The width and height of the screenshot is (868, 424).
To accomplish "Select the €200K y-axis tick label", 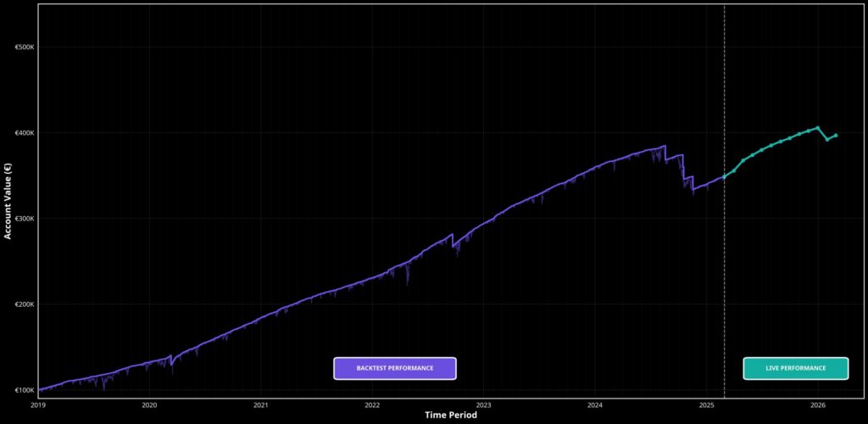I will (25, 304).
